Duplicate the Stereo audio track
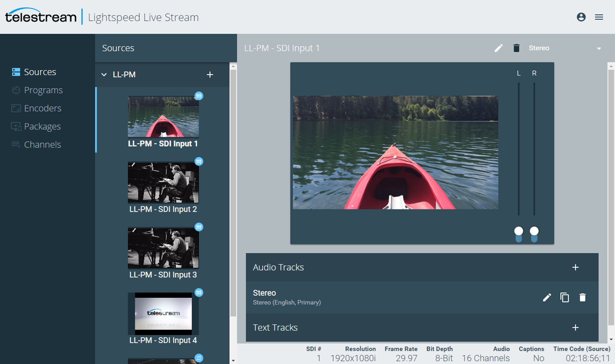This screenshot has width=615, height=364. (x=564, y=297)
